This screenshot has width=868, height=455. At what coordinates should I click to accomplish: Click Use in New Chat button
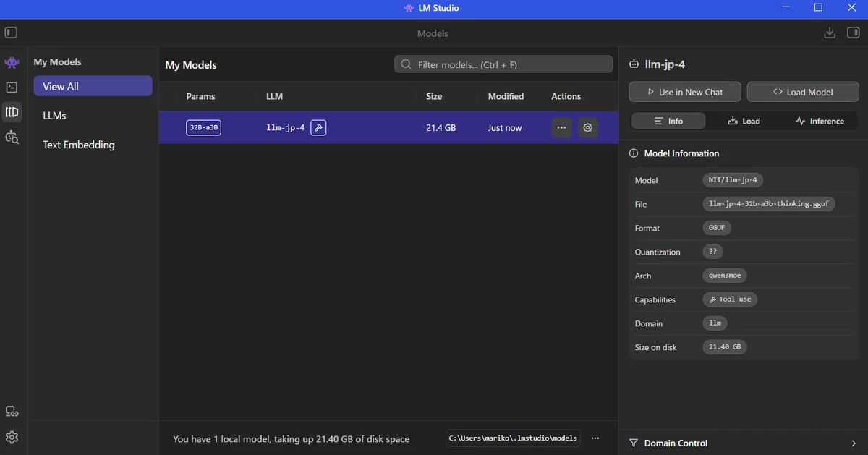click(x=685, y=92)
